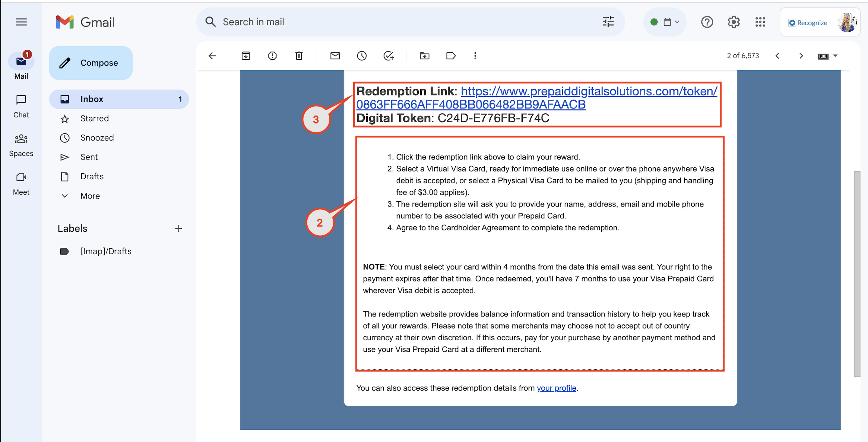This screenshot has width=868, height=442.
Task: Move email to a folder
Action: [x=424, y=56]
